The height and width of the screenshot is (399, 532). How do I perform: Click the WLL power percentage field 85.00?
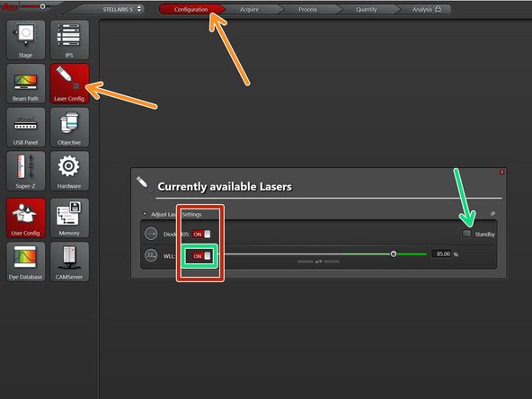[x=441, y=253]
